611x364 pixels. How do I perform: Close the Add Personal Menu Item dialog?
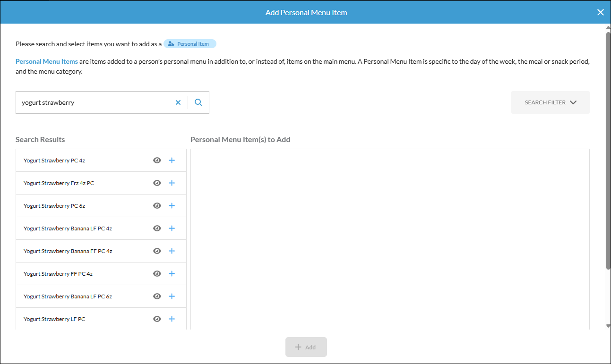tap(601, 12)
